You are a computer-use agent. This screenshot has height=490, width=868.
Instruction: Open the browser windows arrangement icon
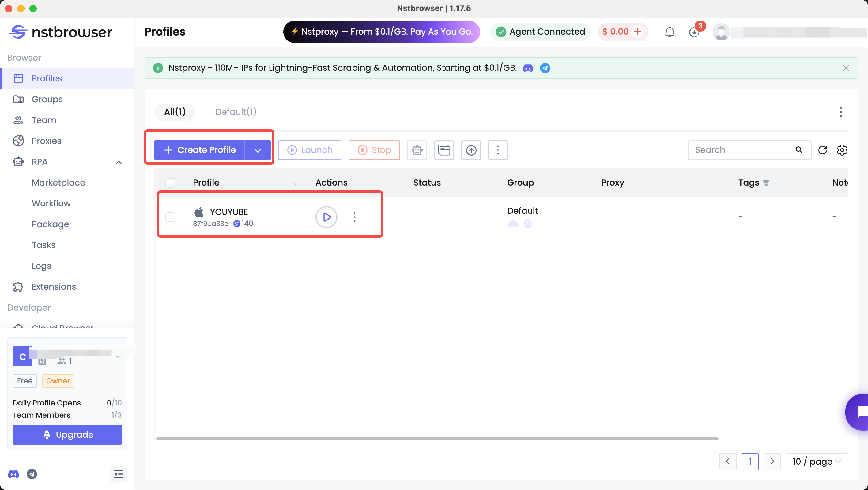click(444, 150)
